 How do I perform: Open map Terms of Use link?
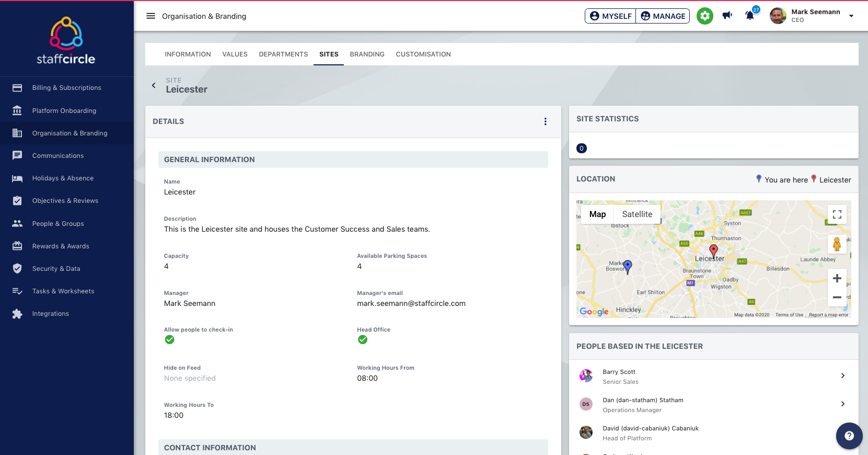coord(789,315)
